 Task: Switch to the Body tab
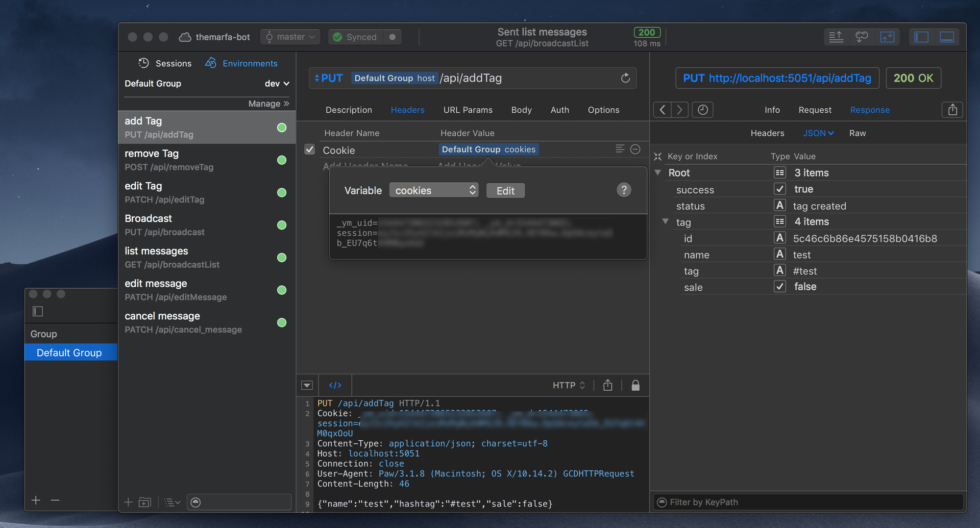(x=521, y=110)
